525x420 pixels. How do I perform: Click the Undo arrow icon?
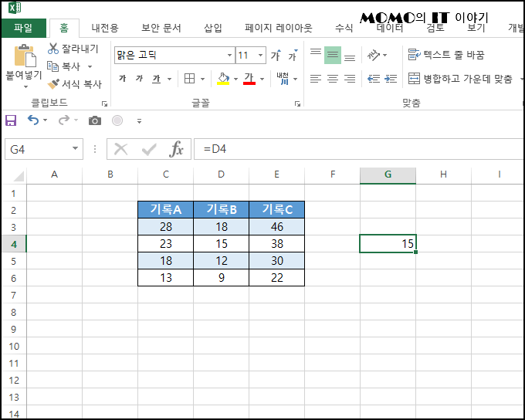(32, 120)
